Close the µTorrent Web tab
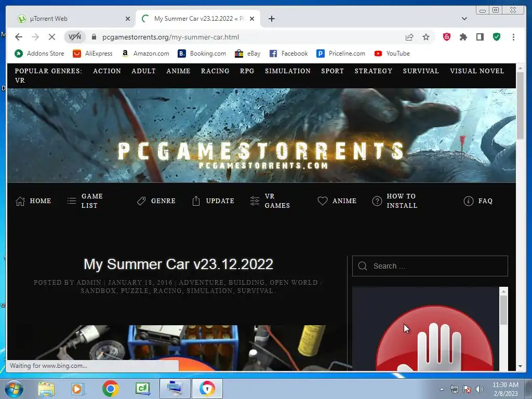This screenshot has height=399, width=532. click(128, 19)
